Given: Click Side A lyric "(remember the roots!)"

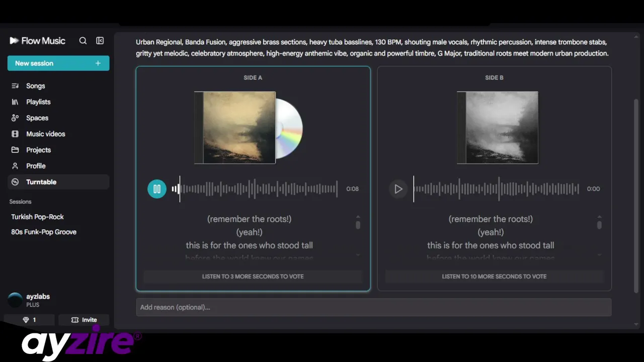Looking at the screenshot, I should (x=250, y=219).
